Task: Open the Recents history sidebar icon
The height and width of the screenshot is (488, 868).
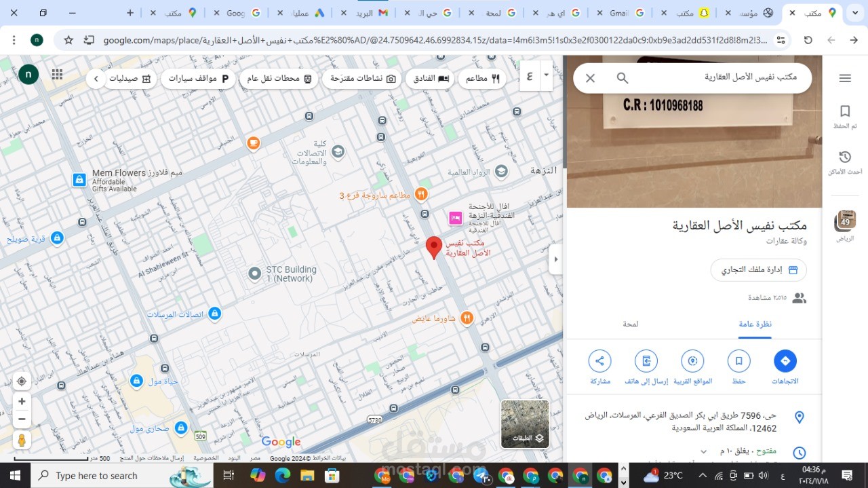Action: (845, 163)
